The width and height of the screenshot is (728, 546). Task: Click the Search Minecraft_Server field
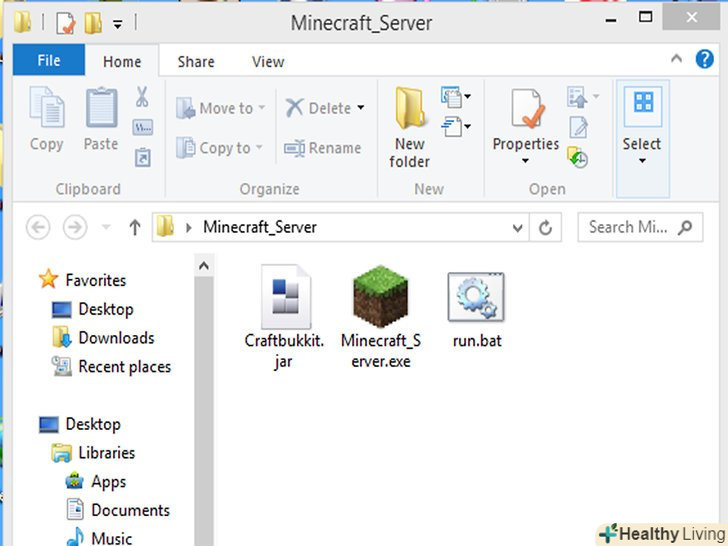pos(640,227)
